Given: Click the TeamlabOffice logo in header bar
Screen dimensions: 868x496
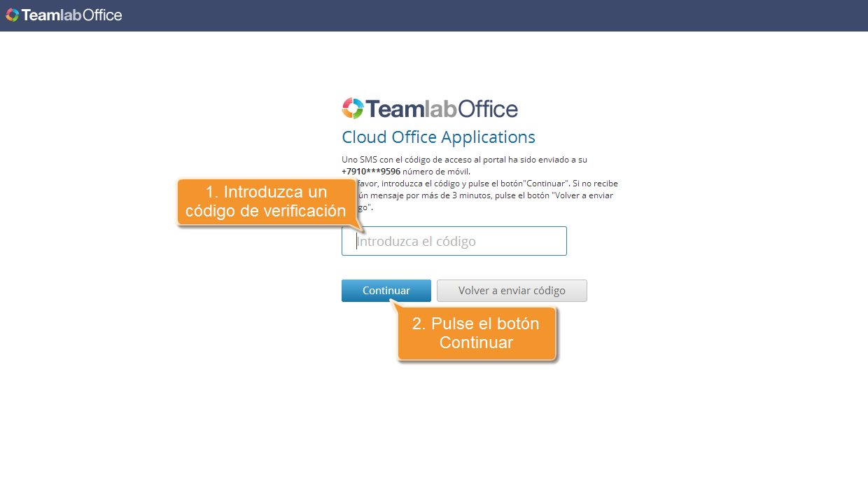Looking at the screenshot, I should click(x=64, y=15).
